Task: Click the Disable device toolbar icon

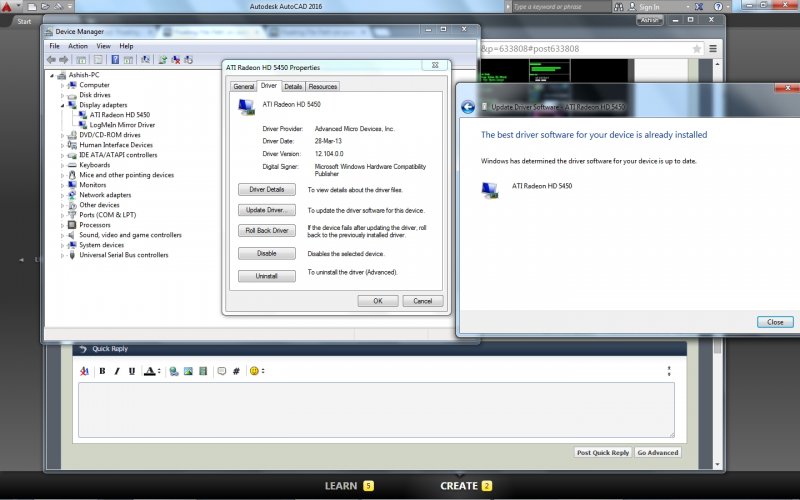Action: pyautogui.click(x=188, y=60)
